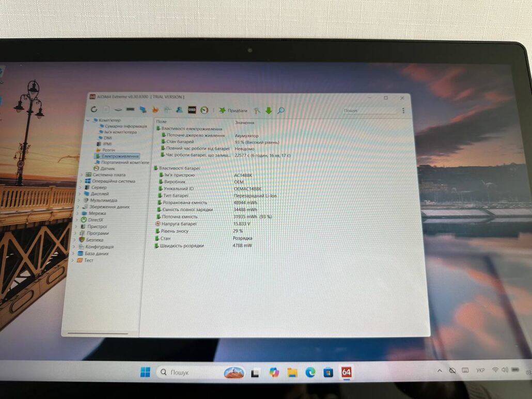Open the Report icon in AIDA64 toolbar
The height and width of the screenshot is (399, 532).
click(106, 109)
